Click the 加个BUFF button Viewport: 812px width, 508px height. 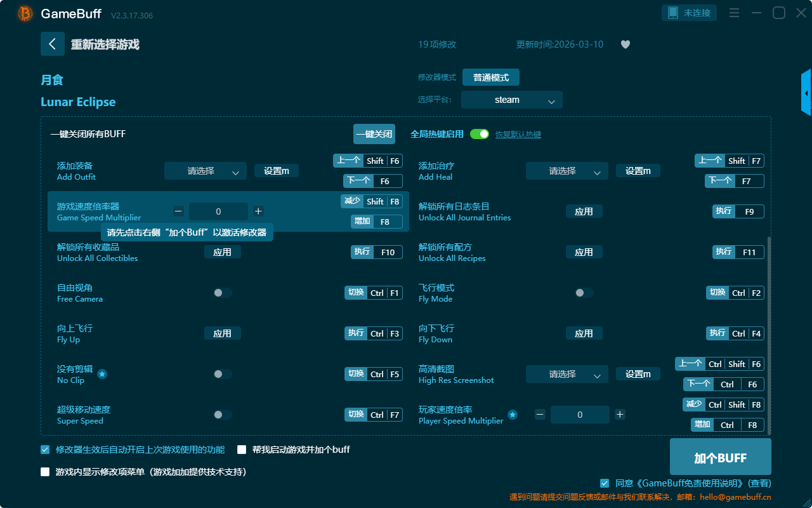click(x=720, y=457)
